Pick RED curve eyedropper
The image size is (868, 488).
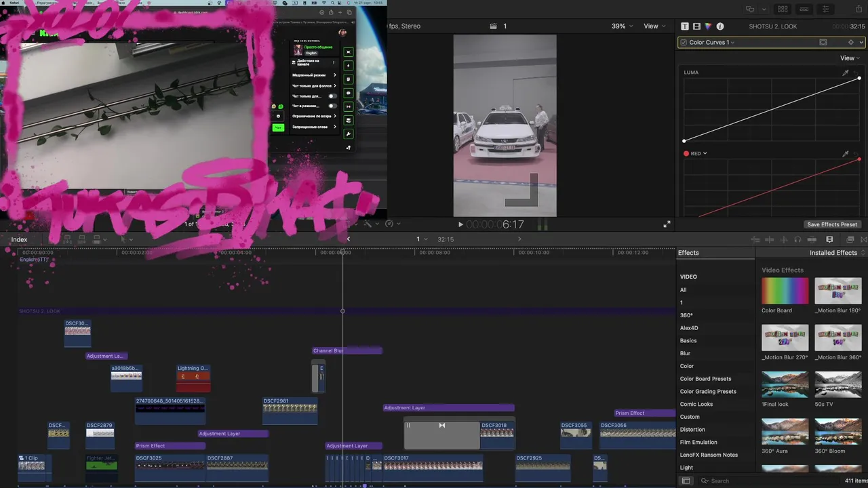point(846,154)
